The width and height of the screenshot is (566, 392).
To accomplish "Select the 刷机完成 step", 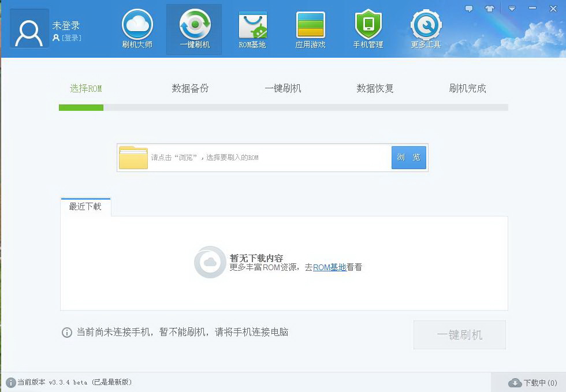I will [x=467, y=88].
